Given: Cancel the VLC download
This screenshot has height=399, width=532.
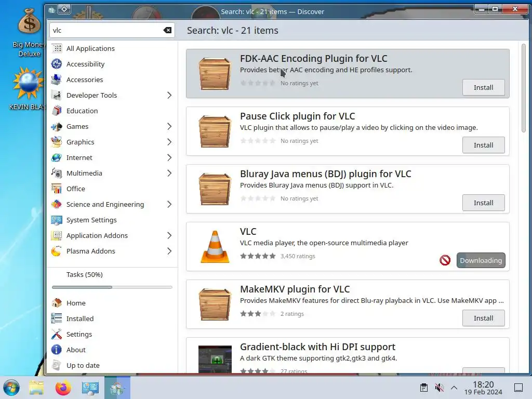Looking at the screenshot, I should click(445, 260).
